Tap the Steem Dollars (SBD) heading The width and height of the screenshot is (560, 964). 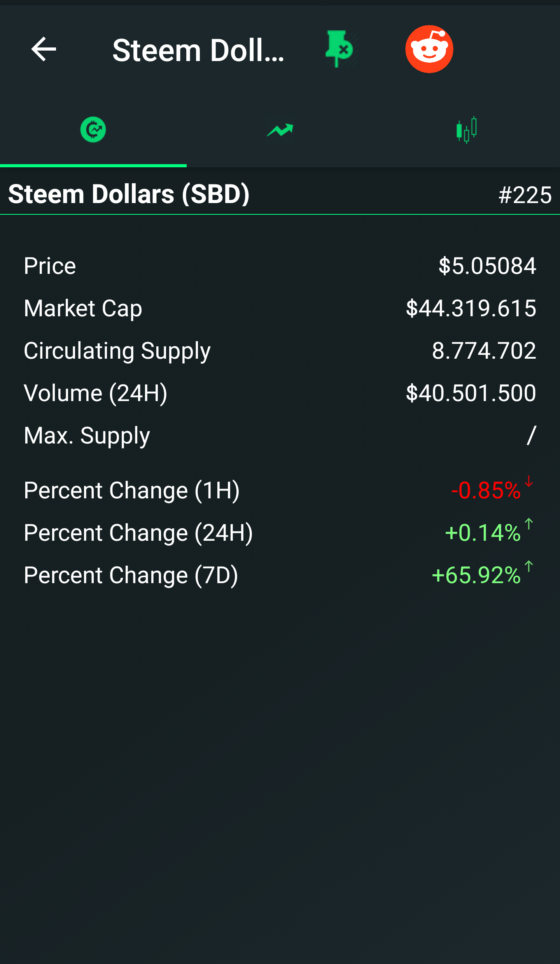(x=129, y=194)
